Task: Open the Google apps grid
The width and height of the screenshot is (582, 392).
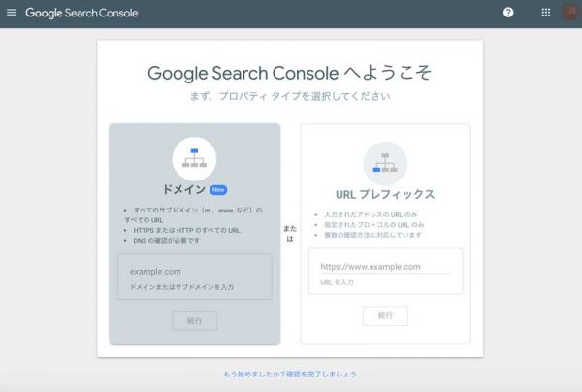Action: coord(545,13)
